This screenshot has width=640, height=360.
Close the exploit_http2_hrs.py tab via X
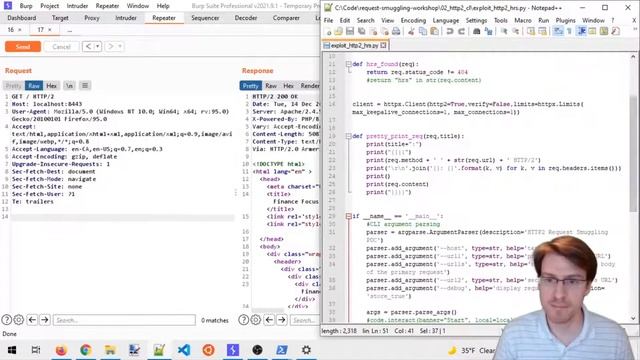click(x=383, y=45)
